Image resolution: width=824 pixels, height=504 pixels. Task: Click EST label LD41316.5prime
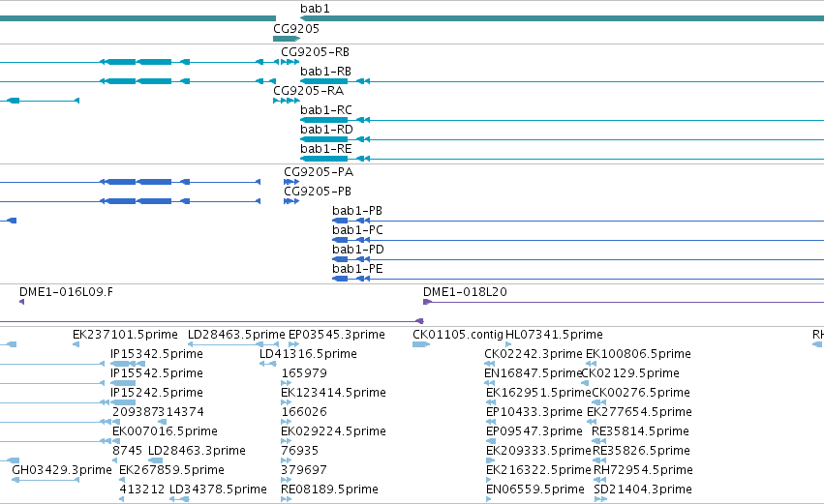tap(308, 354)
